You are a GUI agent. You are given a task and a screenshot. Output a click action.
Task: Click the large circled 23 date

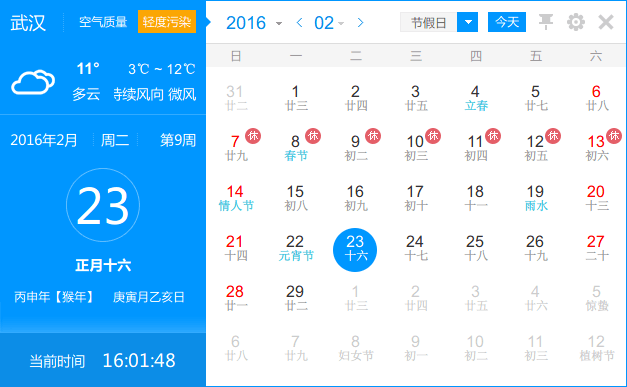[x=103, y=205]
